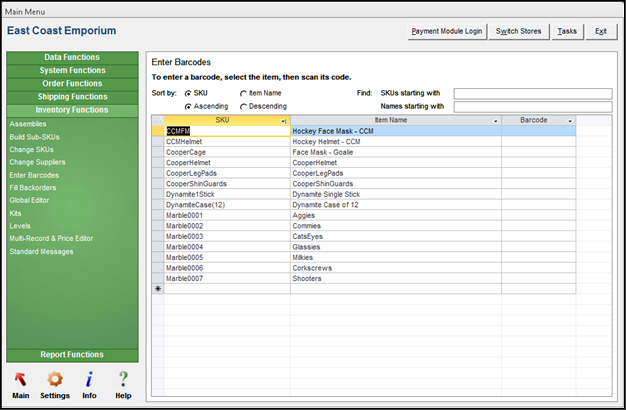The height and width of the screenshot is (410, 626).
Task: Open the Item Name column dropdown arrow
Action: coord(495,121)
